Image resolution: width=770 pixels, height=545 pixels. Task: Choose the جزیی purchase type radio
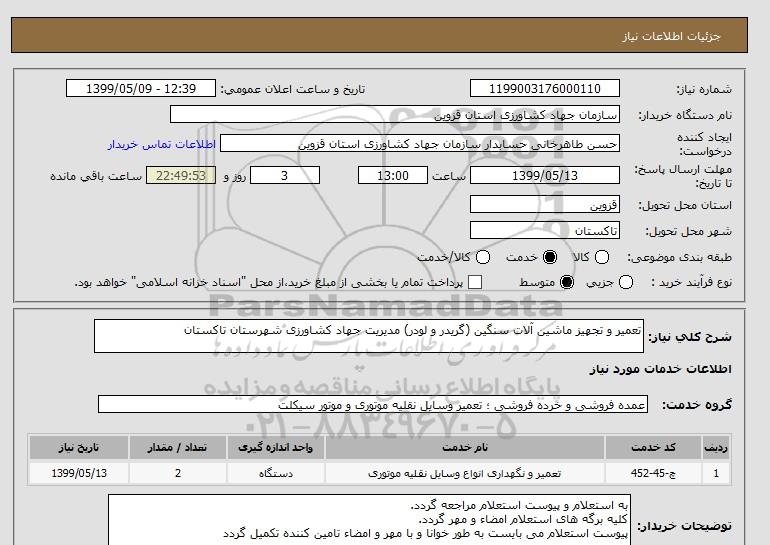pos(626,282)
